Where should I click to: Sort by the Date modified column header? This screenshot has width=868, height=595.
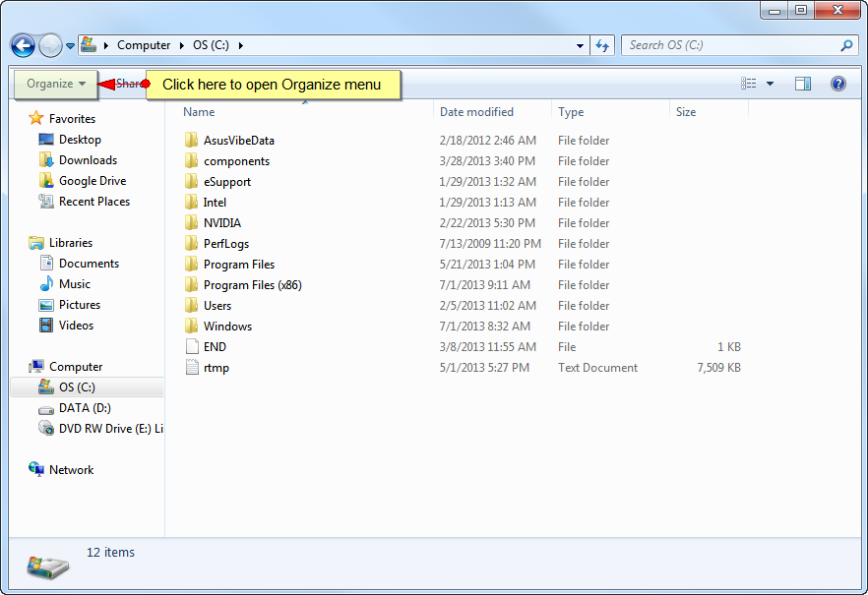[x=476, y=112]
